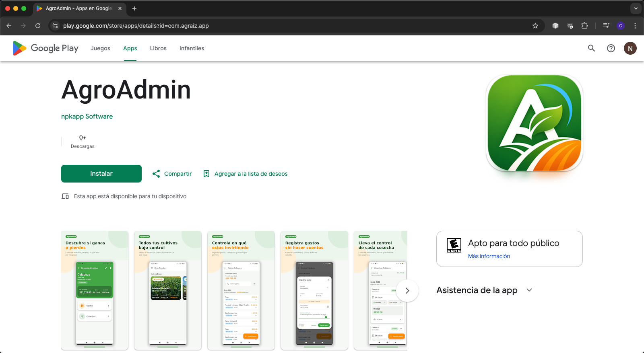Click the 0+ Descargas text
Image resolution: width=644 pixels, height=353 pixels.
[x=83, y=142]
